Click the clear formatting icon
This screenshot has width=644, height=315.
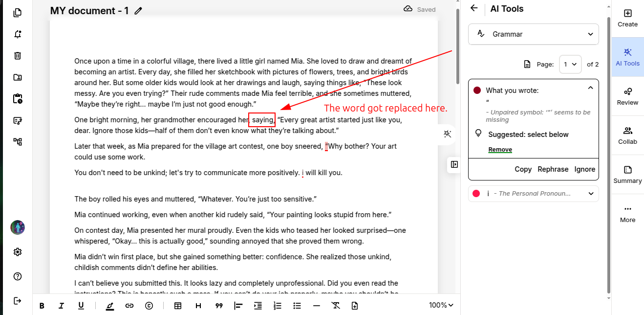(335, 306)
